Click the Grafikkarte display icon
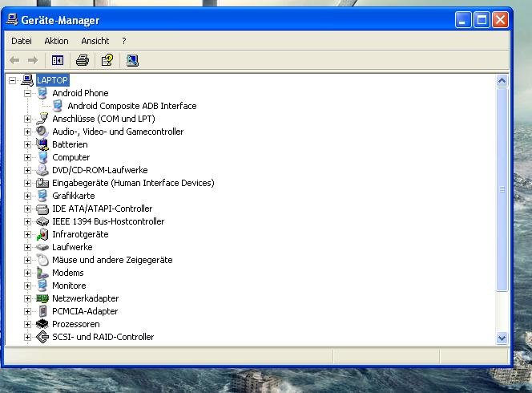 pyautogui.click(x=42, y=196)
